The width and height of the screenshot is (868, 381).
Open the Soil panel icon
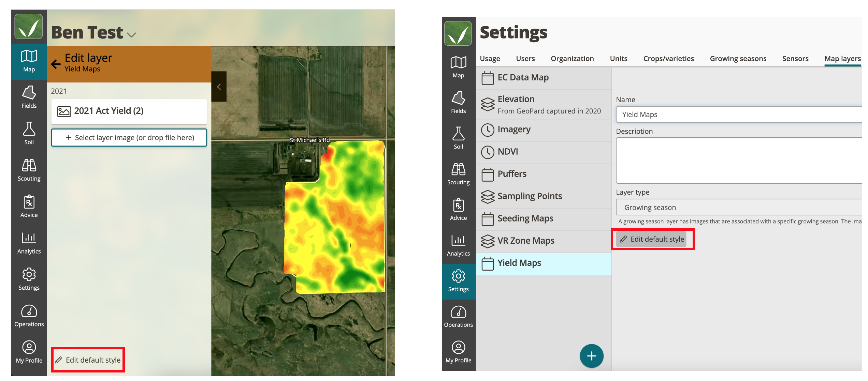coord(29,134)
